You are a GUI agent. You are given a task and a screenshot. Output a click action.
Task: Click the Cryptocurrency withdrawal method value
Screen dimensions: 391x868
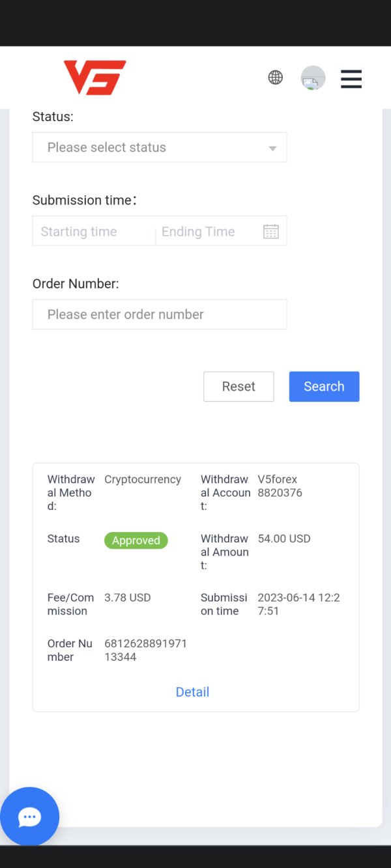tap(143, 479)
